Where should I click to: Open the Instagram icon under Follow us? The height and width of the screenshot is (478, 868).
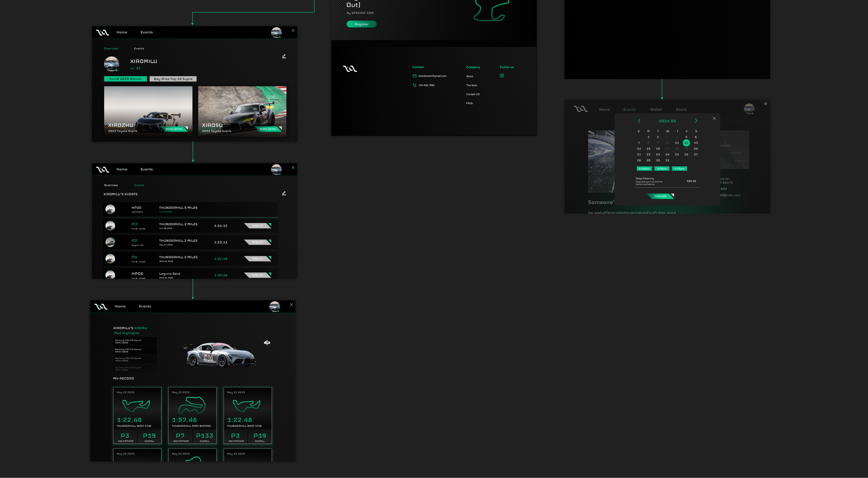502,76
